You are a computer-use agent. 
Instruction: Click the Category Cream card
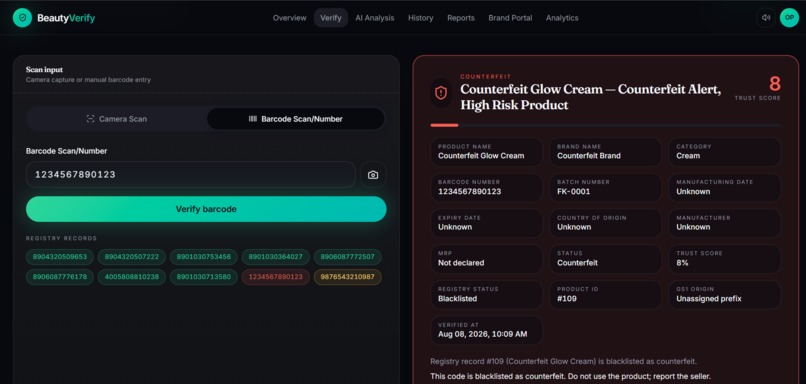click(725, 152)
